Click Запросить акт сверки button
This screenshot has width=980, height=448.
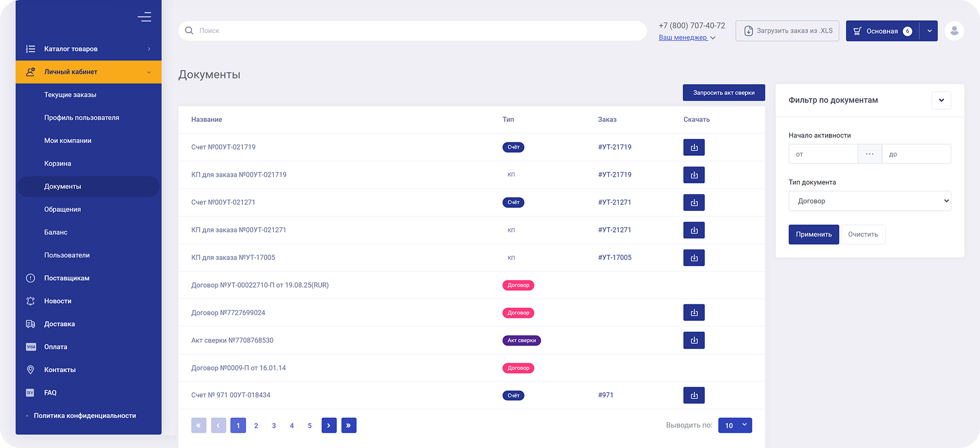coord(724,93)
